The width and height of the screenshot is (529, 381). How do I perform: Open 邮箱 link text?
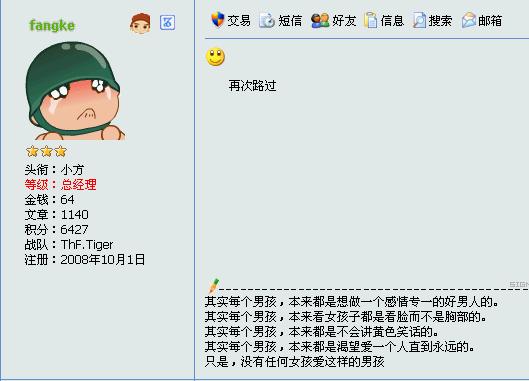click(x=490, y=21)
